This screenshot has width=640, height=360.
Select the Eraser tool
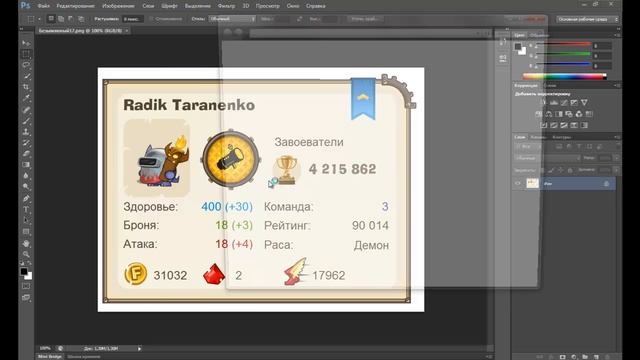(x=26, y=154)
